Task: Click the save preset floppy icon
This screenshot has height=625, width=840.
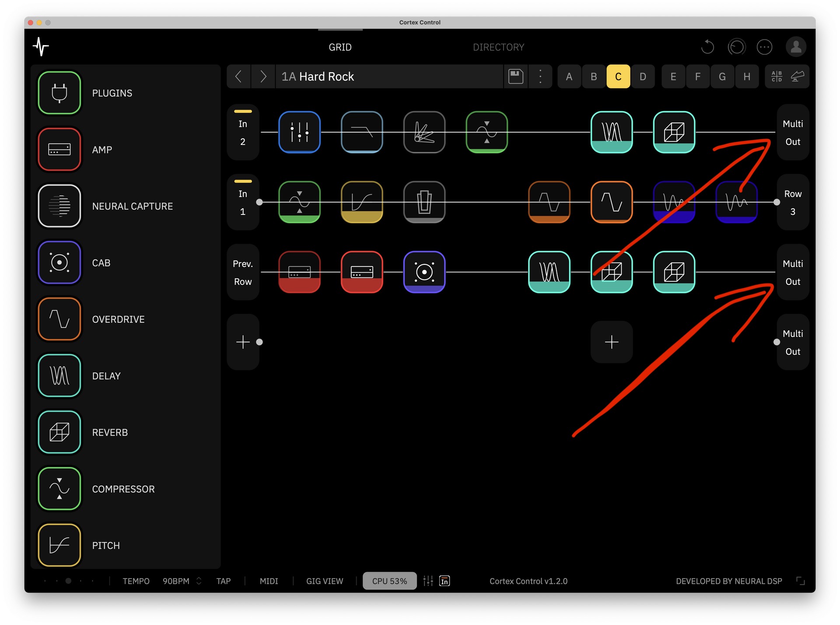Action: pyautogui.click(x=516, y=77)
